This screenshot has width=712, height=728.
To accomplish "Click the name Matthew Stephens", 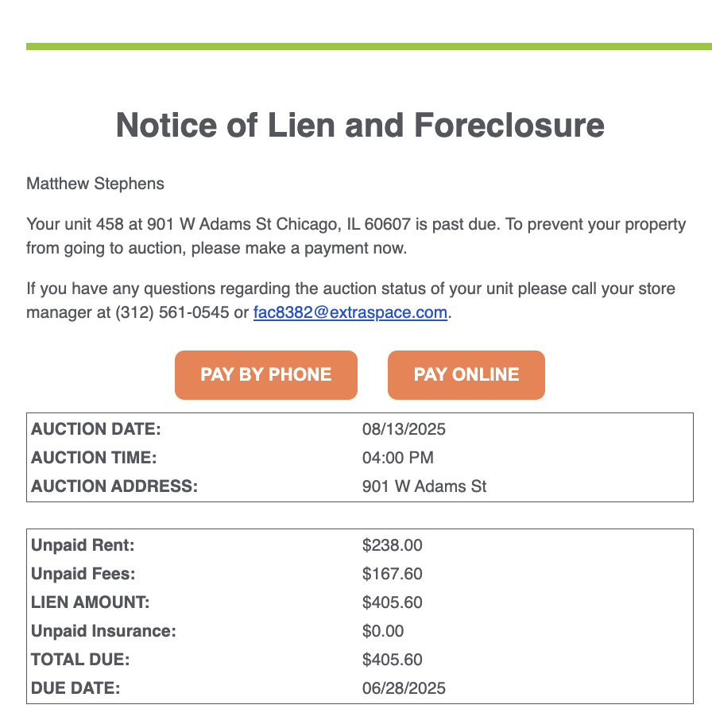I will [x=95, y=184].
